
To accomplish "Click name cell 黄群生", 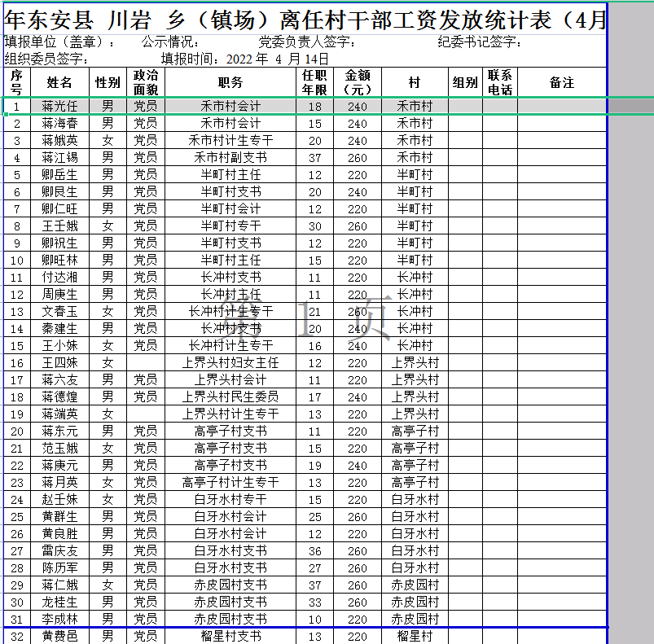I will click(59, 516).
